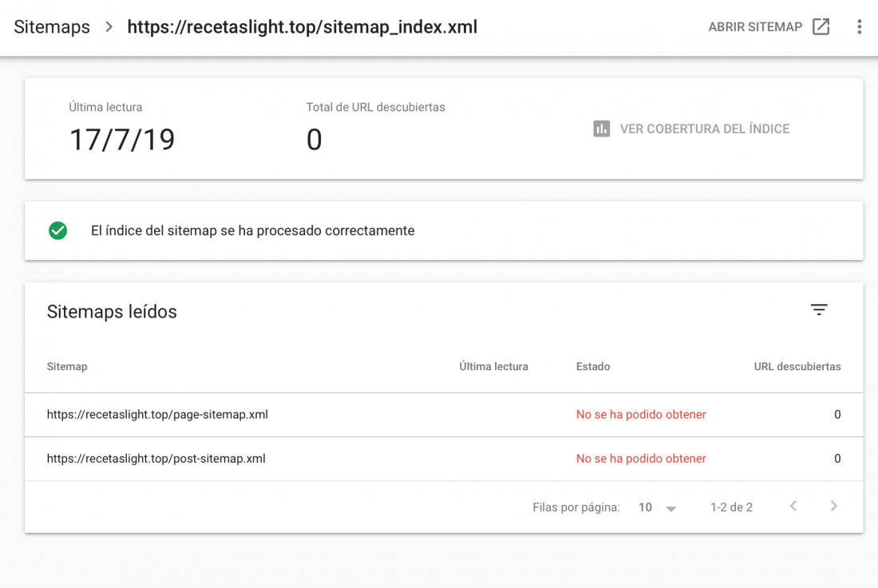Click the 1-2 de 2 pagination text
878x588 pixels.
tap(731, 507)
